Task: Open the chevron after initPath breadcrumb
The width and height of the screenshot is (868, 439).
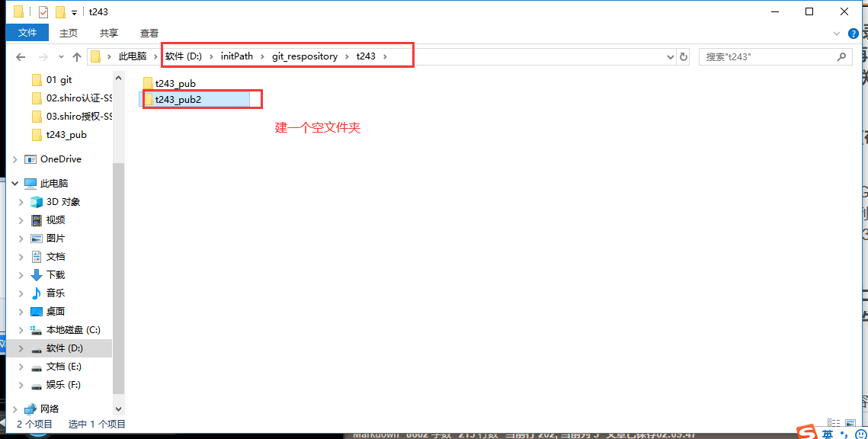Action: 262,56
